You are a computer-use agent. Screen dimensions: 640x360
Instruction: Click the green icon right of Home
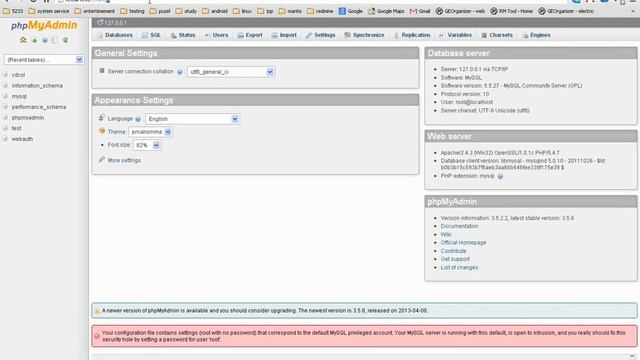[34, 40]
